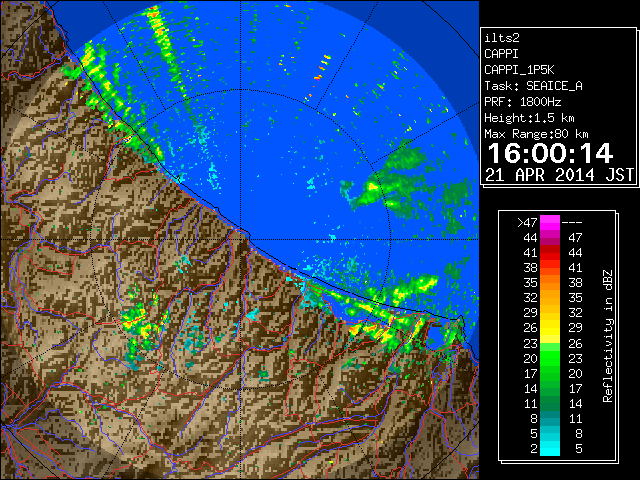This screenshot has height=480, width=640.
Task: Click the '21 APR 2014 JST' date
Action: [x=560, y=175]
